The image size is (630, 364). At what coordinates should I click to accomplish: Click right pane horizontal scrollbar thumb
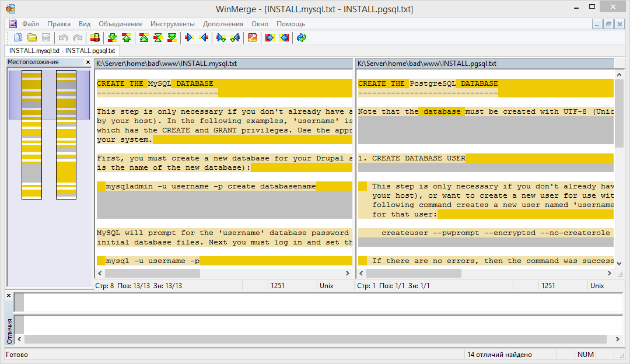pos(414,273)
